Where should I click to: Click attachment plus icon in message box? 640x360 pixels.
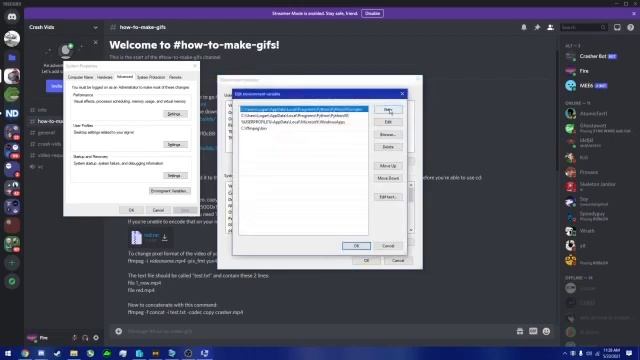118,331
